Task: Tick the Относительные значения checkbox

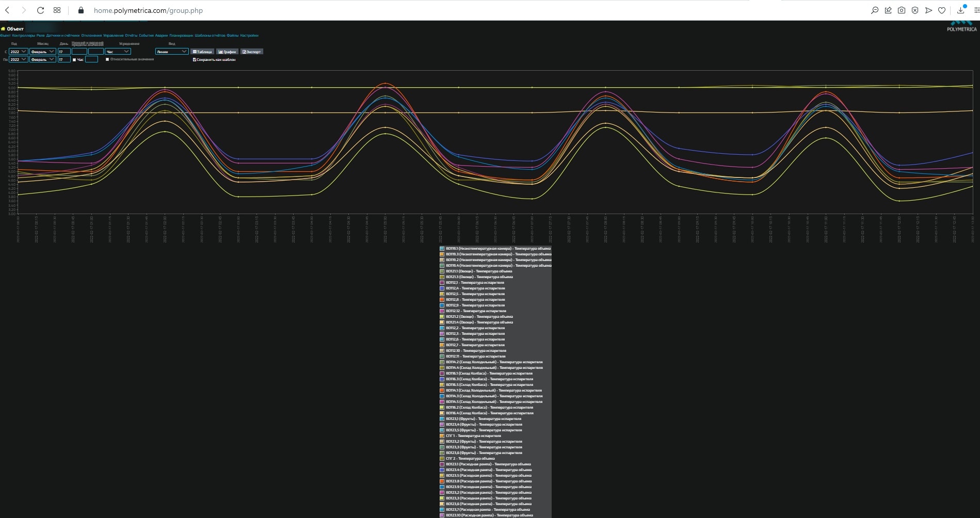Action: [x=107, y=59]
